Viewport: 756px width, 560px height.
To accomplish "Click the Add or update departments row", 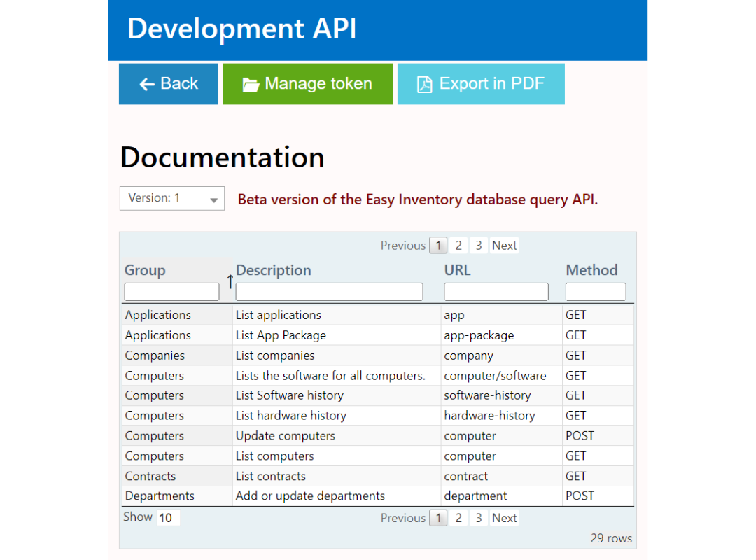I will click(310, 496).
